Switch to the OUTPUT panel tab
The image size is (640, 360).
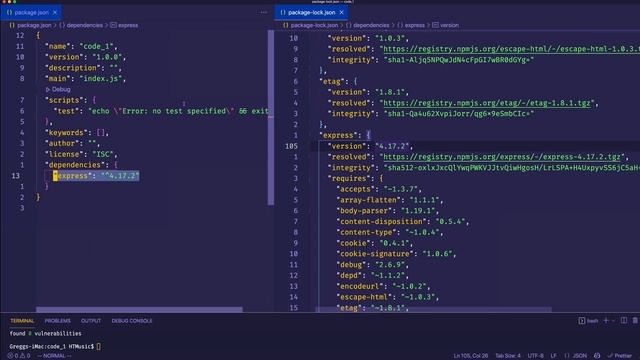[x=91, y=321]
